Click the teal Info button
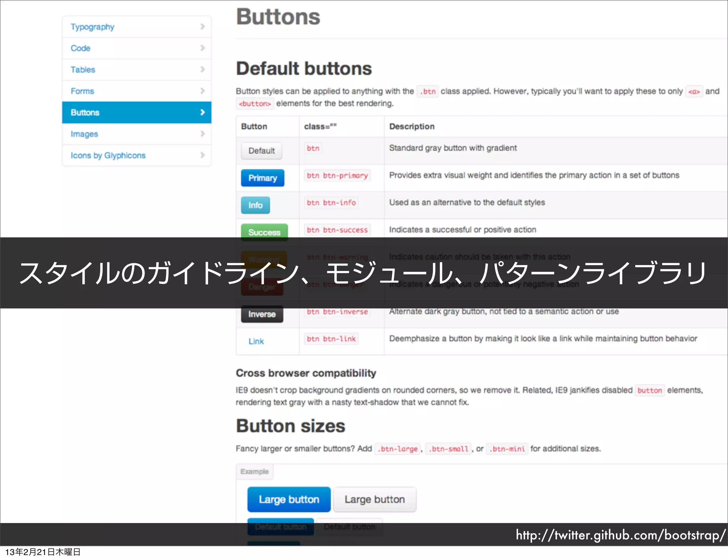This screenshot has width=728, height=560. 255,205
